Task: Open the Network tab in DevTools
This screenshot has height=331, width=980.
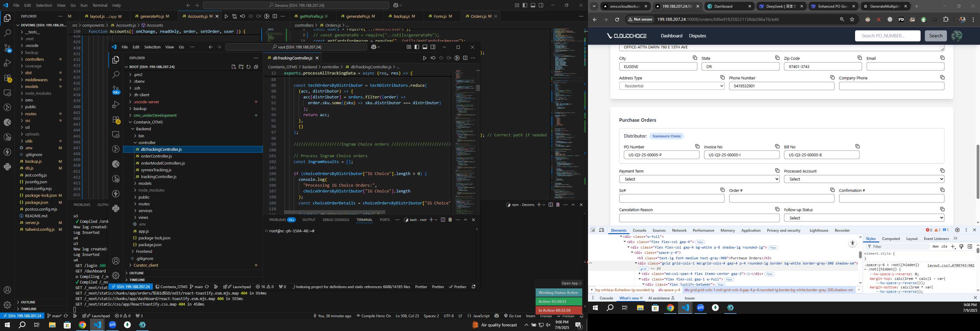Action: click(679, 230)
